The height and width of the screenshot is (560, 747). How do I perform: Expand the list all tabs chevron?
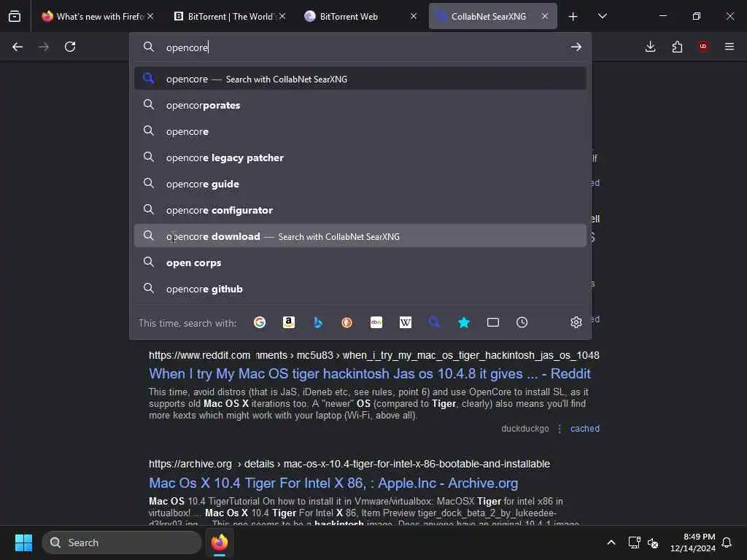[x=602, y=17]
